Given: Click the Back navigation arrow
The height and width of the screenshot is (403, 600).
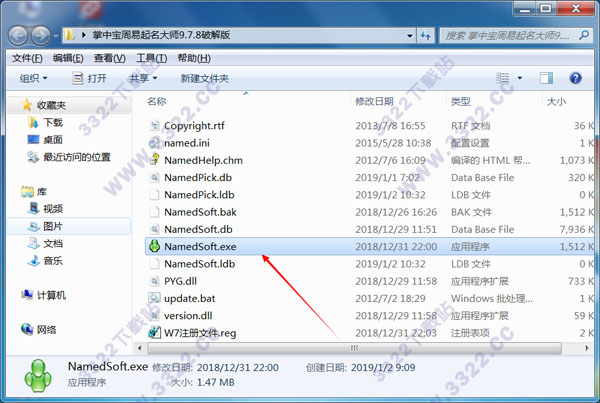Looking at the screenshot, I should coord(18,36).
